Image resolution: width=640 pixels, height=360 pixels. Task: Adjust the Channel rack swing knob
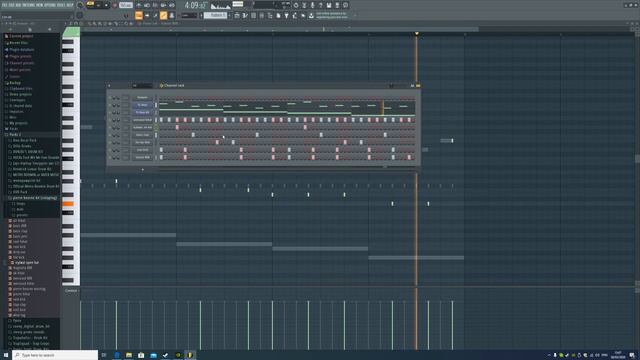pyautogui.click(x=391, y=85)
